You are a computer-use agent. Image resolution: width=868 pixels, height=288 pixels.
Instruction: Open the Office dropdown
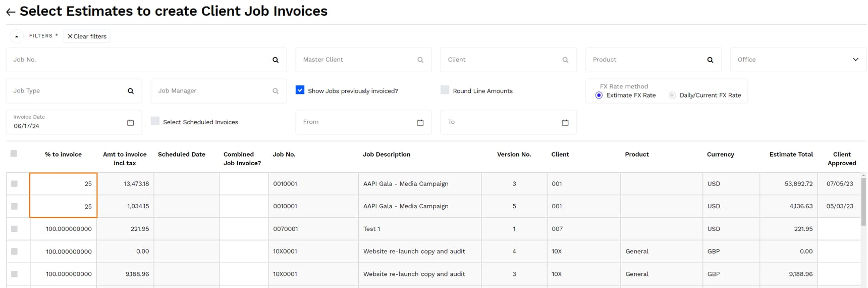coord(798,60)
